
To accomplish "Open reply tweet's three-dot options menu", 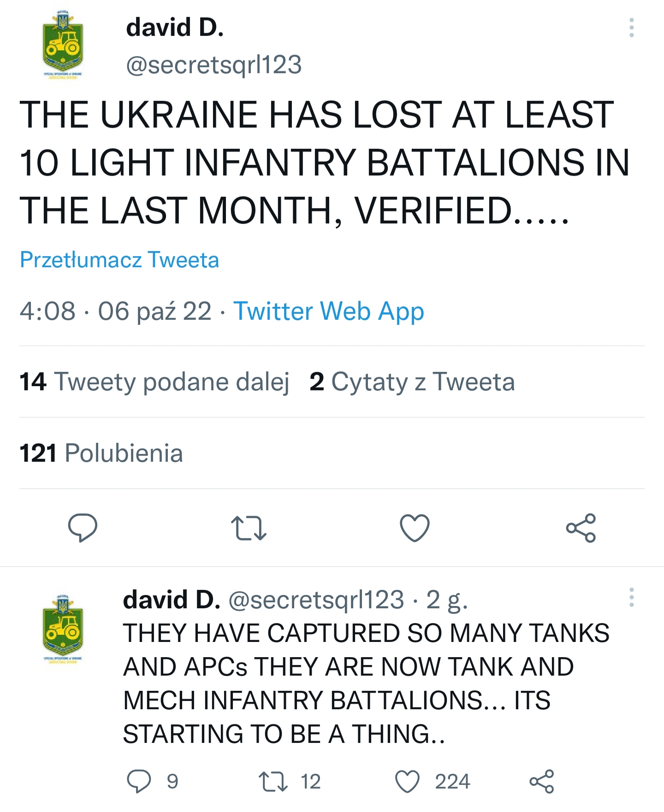I will 631,597.
